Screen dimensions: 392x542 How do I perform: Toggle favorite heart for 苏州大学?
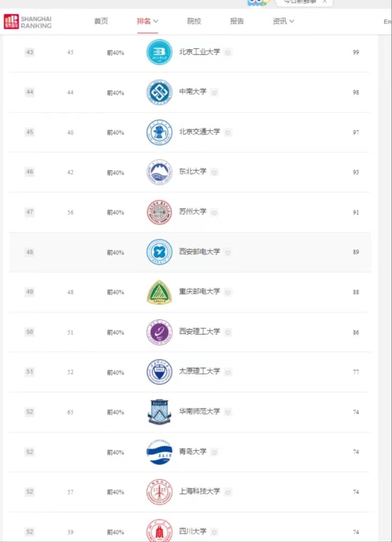pos(214,213)
